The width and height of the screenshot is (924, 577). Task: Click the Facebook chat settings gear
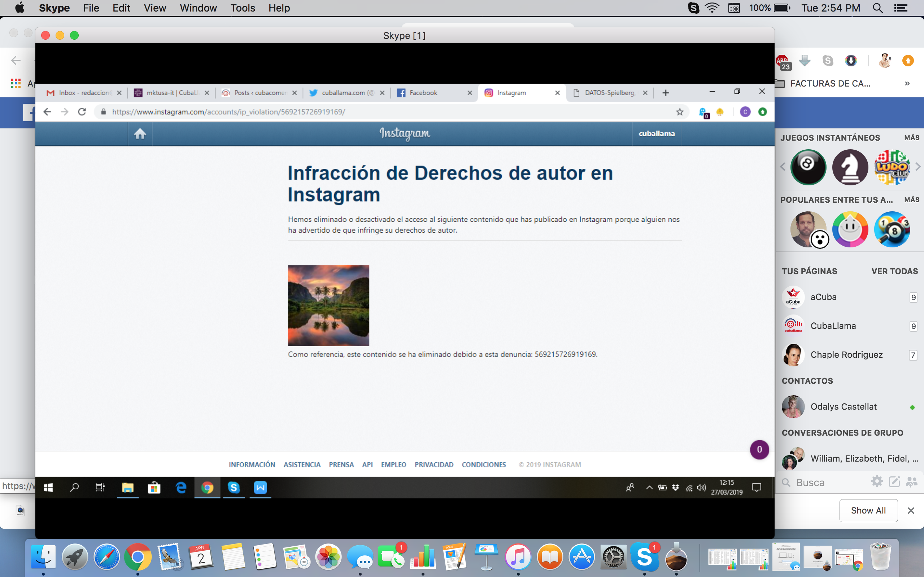[877, 481]
